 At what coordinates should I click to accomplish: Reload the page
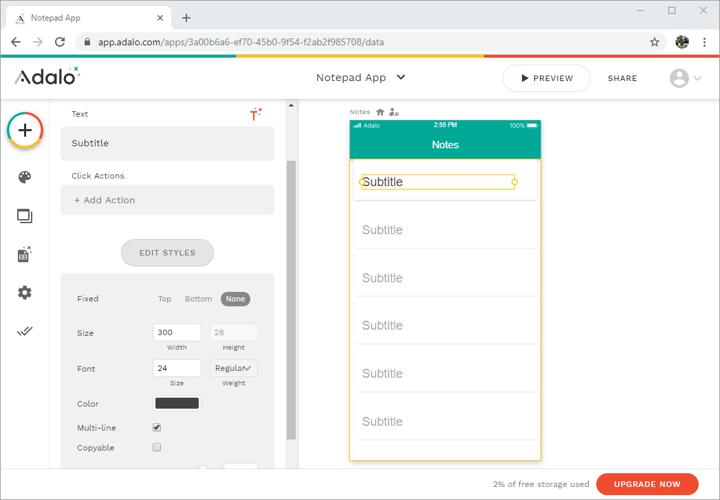point(60,42)
